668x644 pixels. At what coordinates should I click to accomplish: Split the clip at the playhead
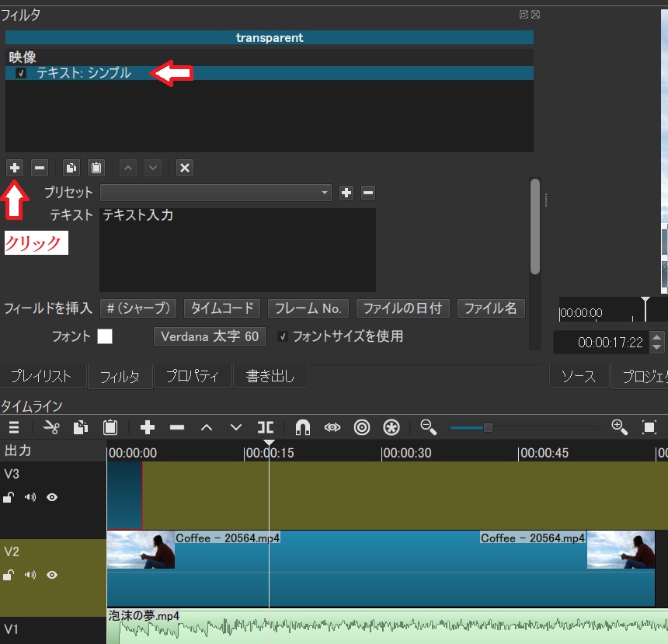point(265,427)
